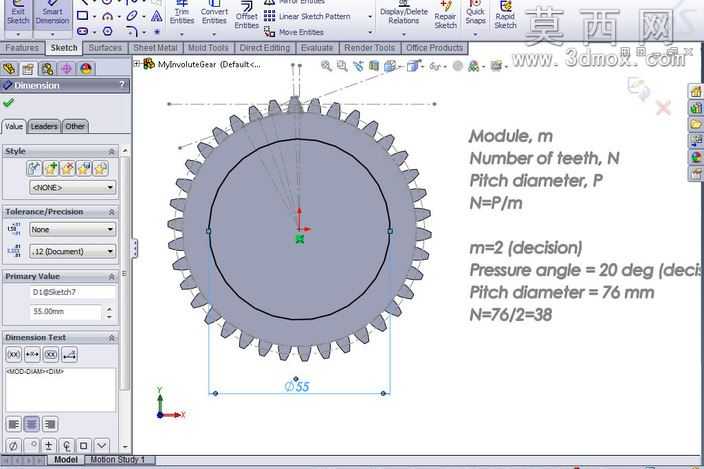Screen dimensions: 704x469
Task: Select the Other tab in Dimension panel
Action: [x=75, y=127]
